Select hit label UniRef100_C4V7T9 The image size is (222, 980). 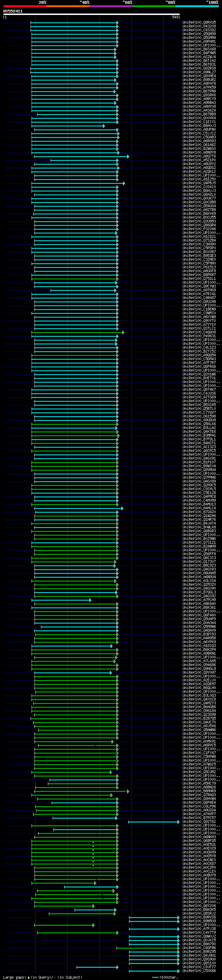[199, 932]
